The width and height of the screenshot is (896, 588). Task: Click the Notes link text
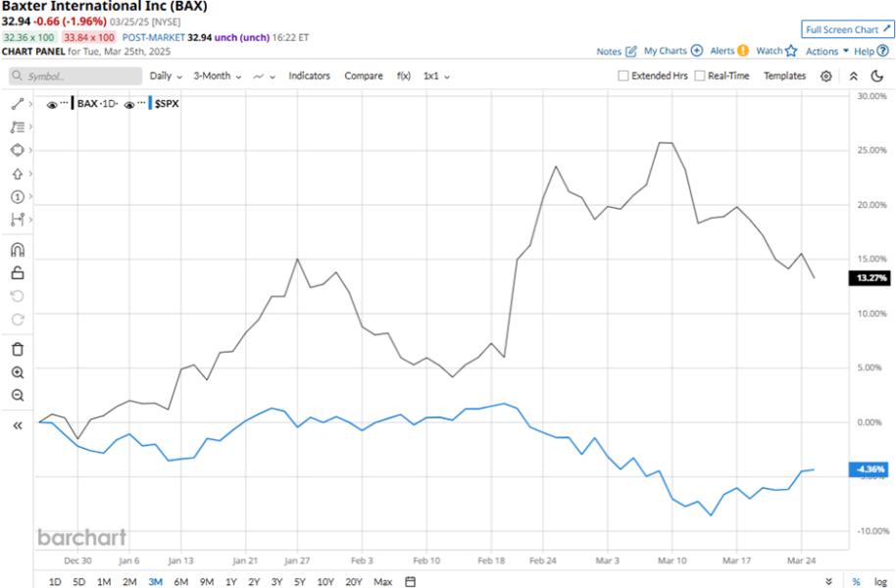point(609,51)
